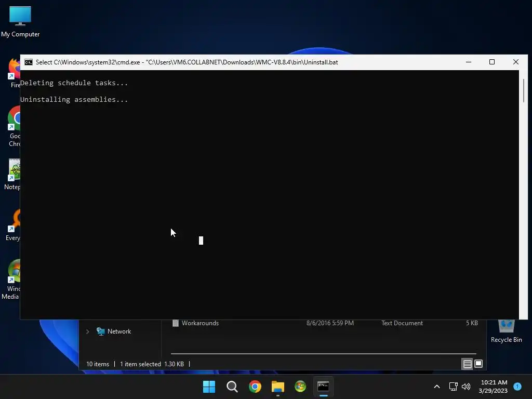
Task: Close the cmd window
Action: (516, 62)
